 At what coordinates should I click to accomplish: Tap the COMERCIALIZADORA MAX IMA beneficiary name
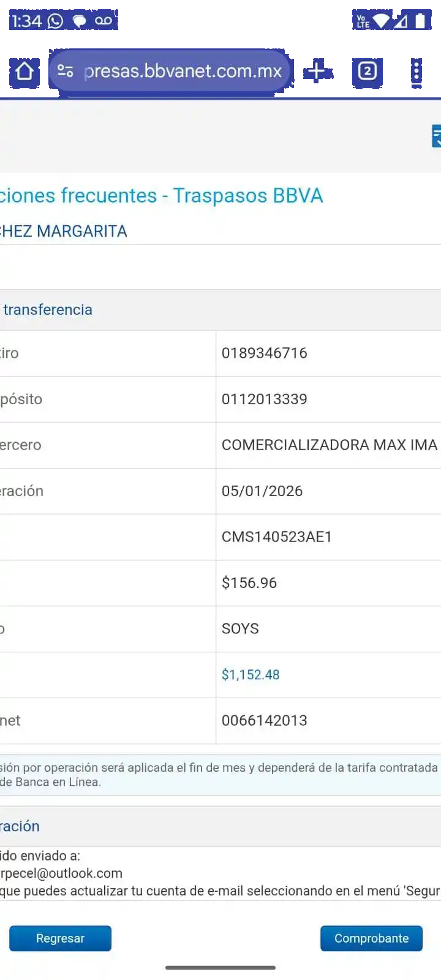point(330,445)
